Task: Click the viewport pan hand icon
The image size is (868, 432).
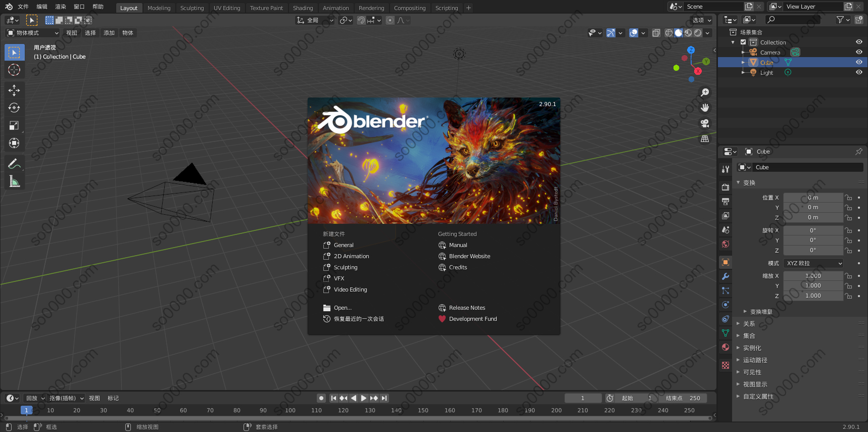Action: (x=705, y=108)
